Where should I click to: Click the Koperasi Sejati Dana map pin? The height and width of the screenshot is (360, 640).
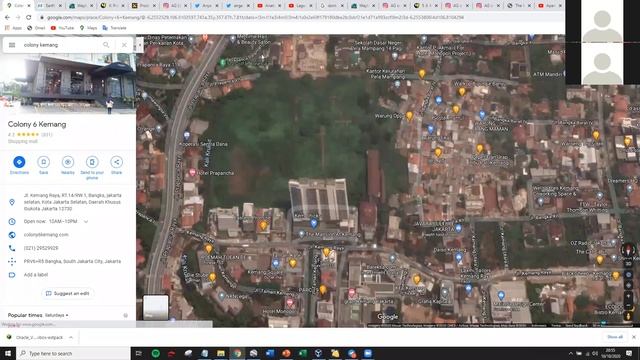point(187,135)
